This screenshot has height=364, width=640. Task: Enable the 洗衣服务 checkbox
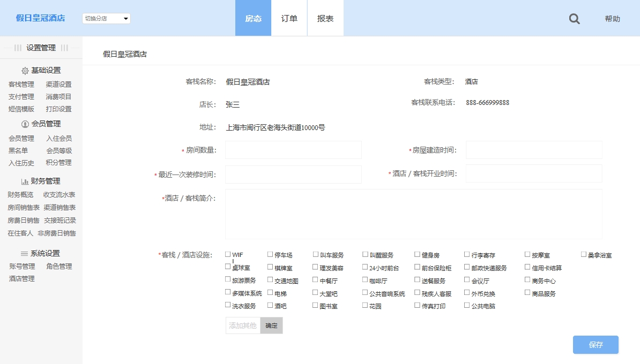tap(228, 305)
